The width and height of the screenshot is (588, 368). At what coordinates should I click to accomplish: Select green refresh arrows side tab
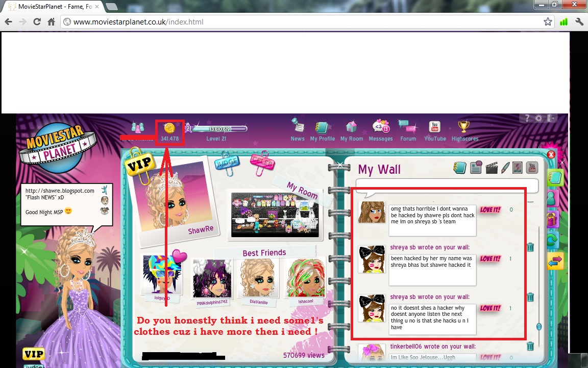click(553, 240)
